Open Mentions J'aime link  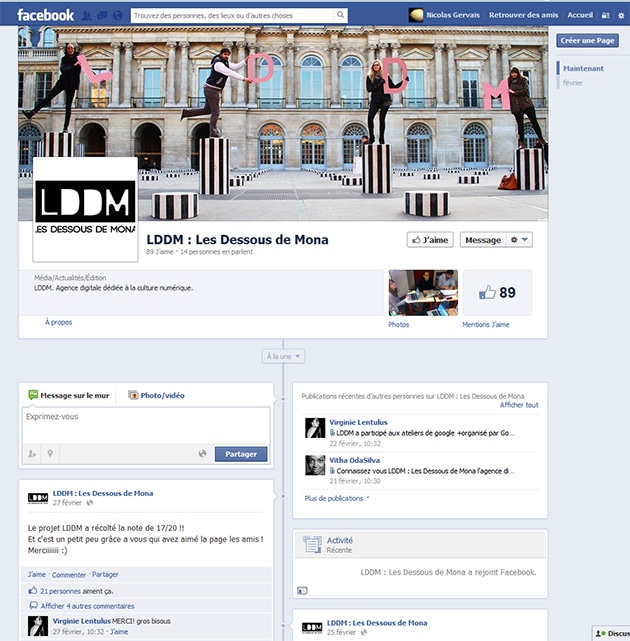[486, 325]
